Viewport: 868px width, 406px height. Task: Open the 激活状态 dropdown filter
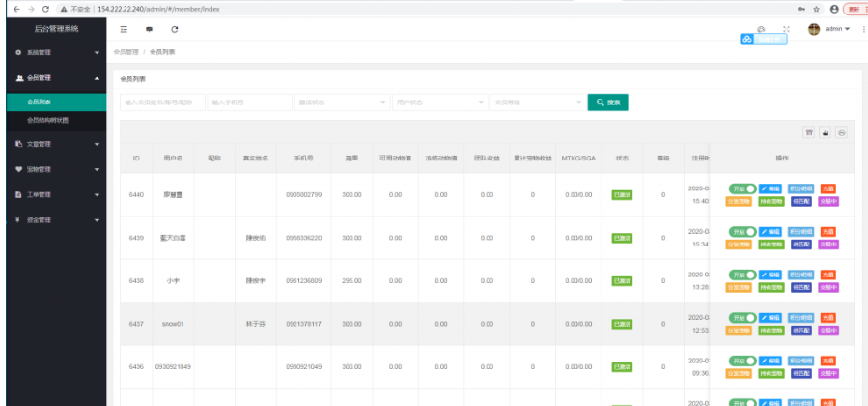pyautogui.click(x=341, y=101)
